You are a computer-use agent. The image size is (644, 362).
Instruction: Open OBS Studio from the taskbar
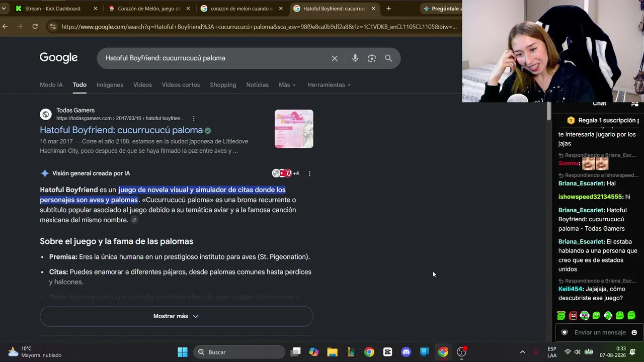[x=461, y=352]
